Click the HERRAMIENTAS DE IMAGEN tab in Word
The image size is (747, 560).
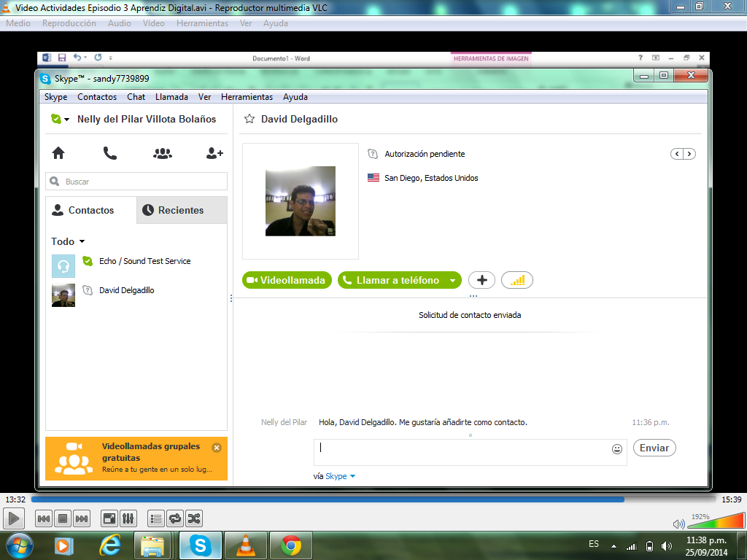point(491,58)
